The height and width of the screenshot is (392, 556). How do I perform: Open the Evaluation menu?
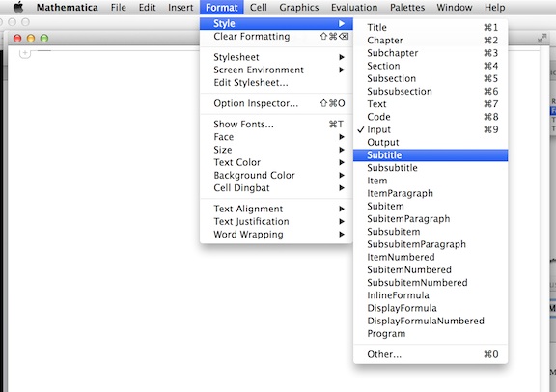pyautogui.click(x=354, y=8)
